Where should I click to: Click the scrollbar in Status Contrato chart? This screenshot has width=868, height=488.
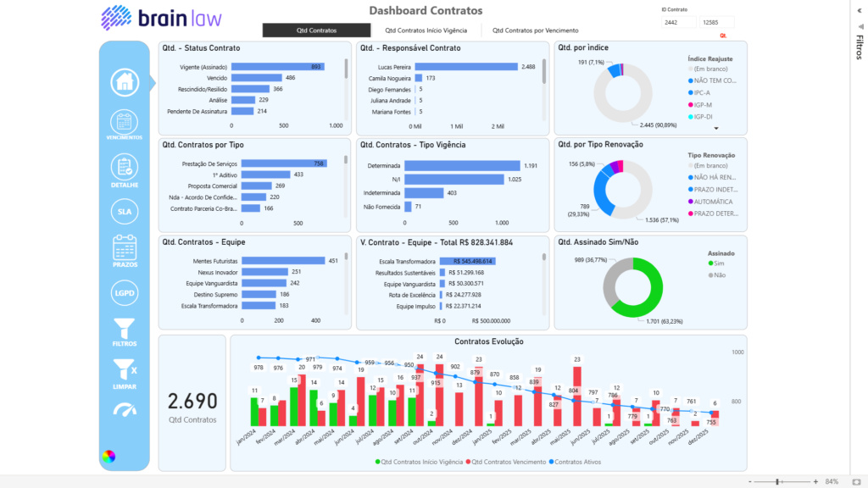coord(346,69)
